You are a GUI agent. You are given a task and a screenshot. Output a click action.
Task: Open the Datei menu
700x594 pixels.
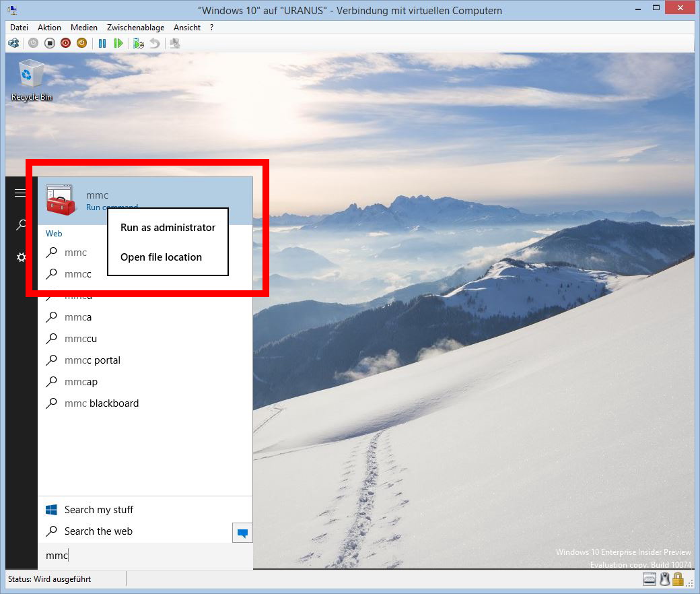click(x=19, y=28)
